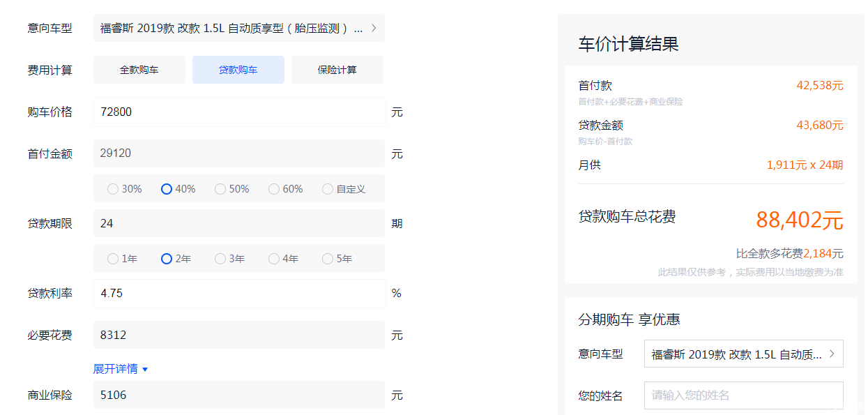The image size is (868, 415).
Task: Click the 贷款利率 interest rate field
Action: pos(239,294)
